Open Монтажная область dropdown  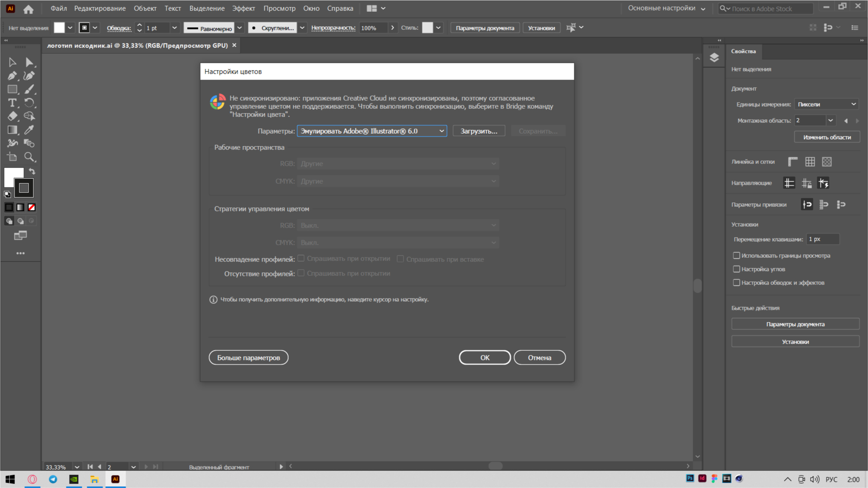point(830,121)
